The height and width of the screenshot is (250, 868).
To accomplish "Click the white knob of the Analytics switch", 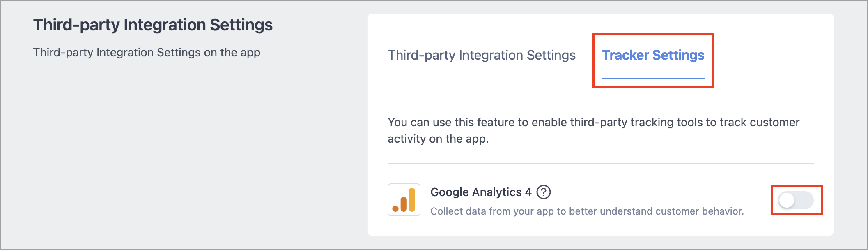I will click(787, 201).
